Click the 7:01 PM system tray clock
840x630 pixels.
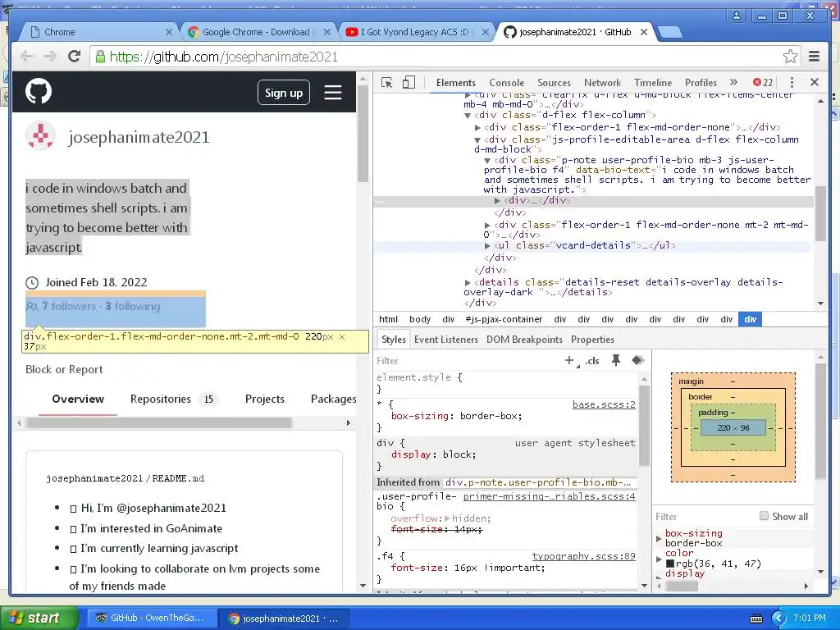tap(810, 618)
